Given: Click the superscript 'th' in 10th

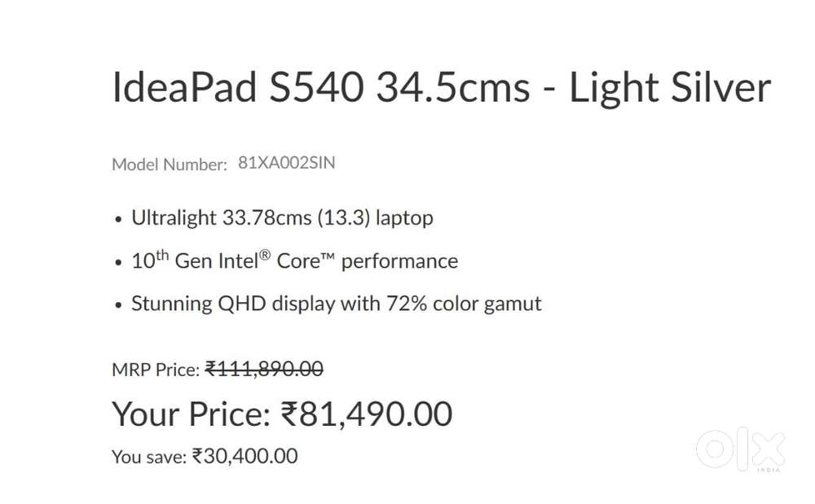Looking at the screenshot, I should tap(162, 256).
